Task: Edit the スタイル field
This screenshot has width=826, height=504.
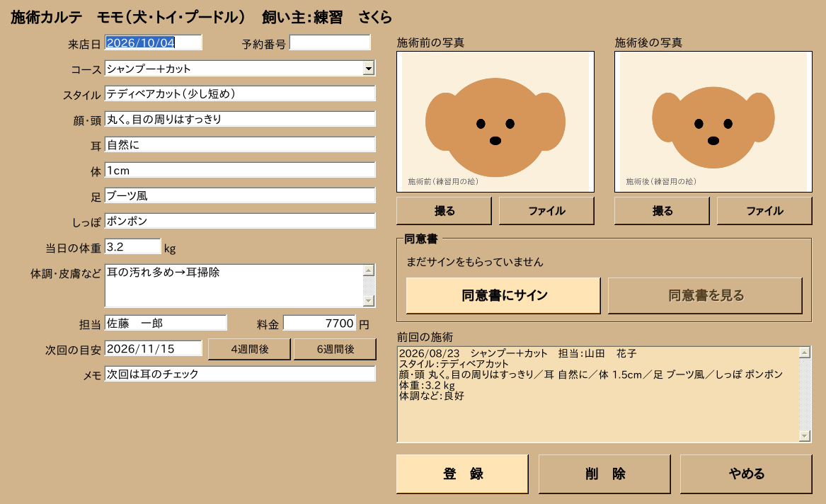Action: 240,93
